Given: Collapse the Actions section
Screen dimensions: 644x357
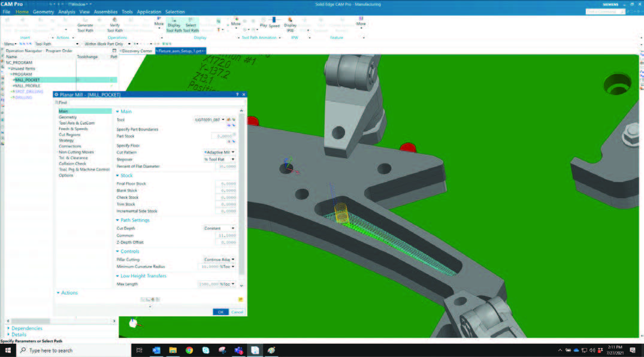Looking at the screenshot, I should [58, 293].
